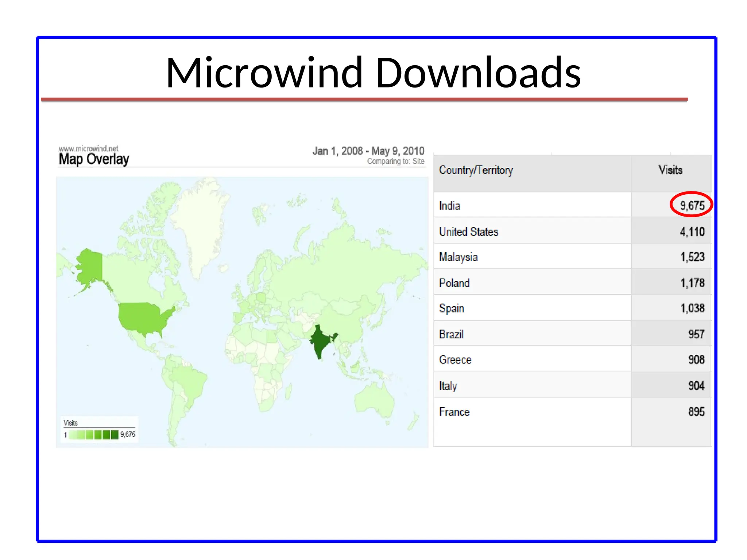
Task: Click the Visits legend label on map
Action: (70, 423)
